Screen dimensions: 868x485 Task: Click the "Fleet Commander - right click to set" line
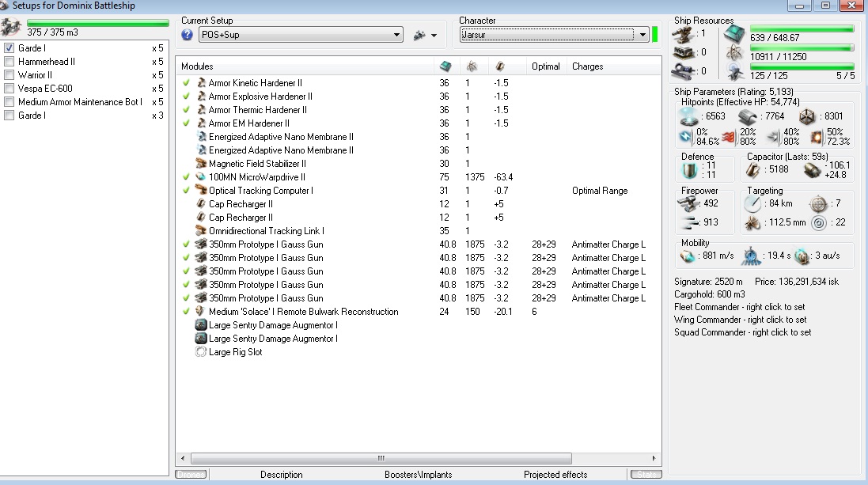[740, 307]
